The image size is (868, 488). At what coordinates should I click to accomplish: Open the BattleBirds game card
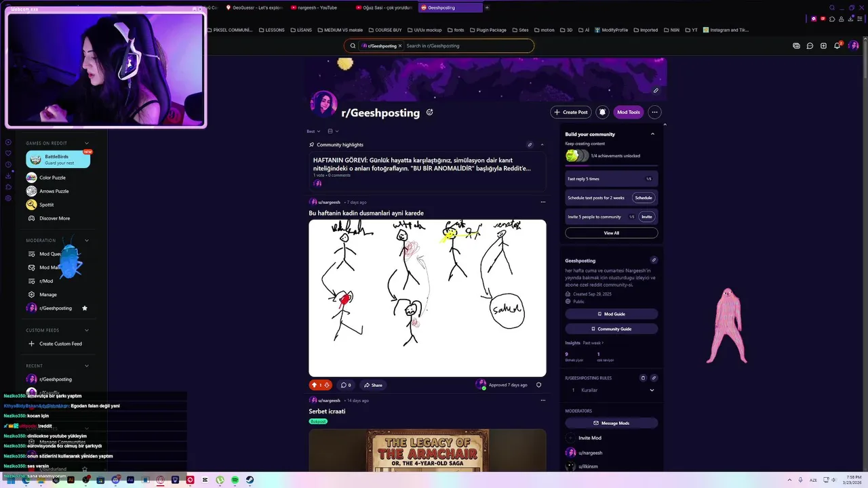pos(58,159)
